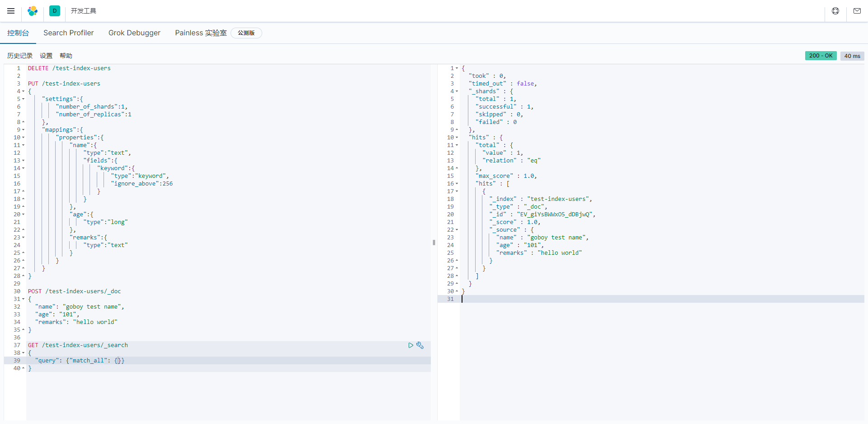Switch to the Grok Debugger tab
Viewport: 868px width, 424px height.
point(134,33)
